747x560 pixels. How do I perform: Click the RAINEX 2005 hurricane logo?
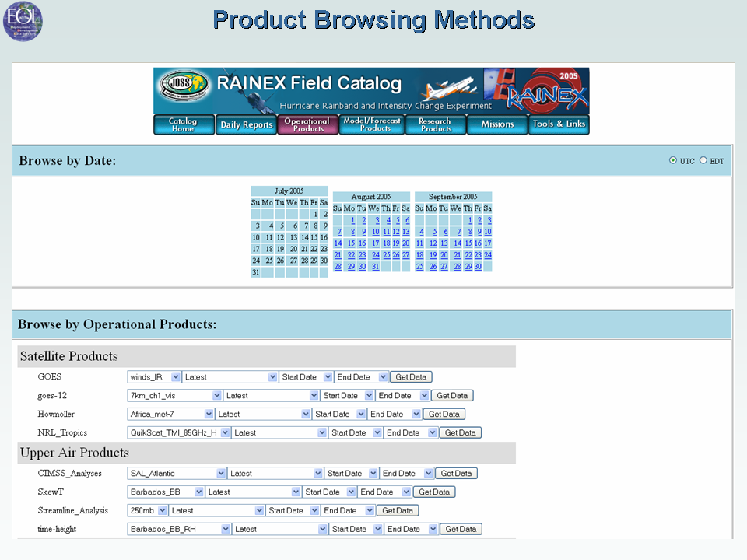(547, 91)
